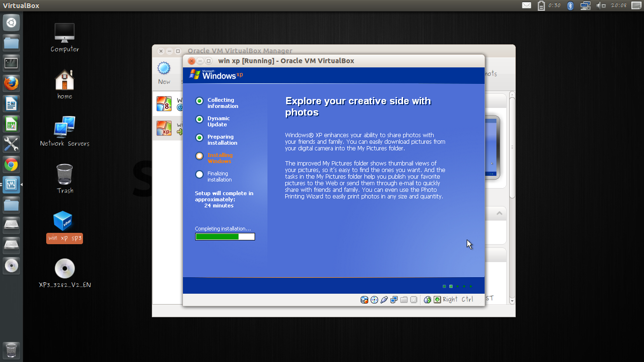Toggle mouse integration icon in VM status bar
Image resolution: width=644 pixels, height=362 pixels.
pos(427,299)
